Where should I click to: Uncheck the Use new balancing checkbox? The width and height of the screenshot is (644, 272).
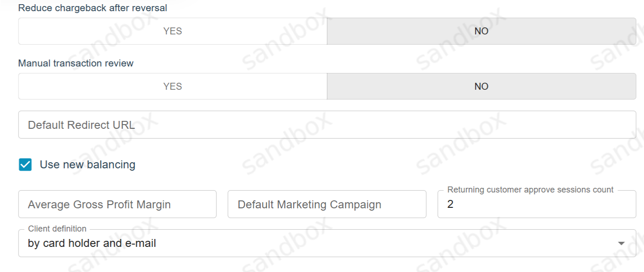point(25,165)
